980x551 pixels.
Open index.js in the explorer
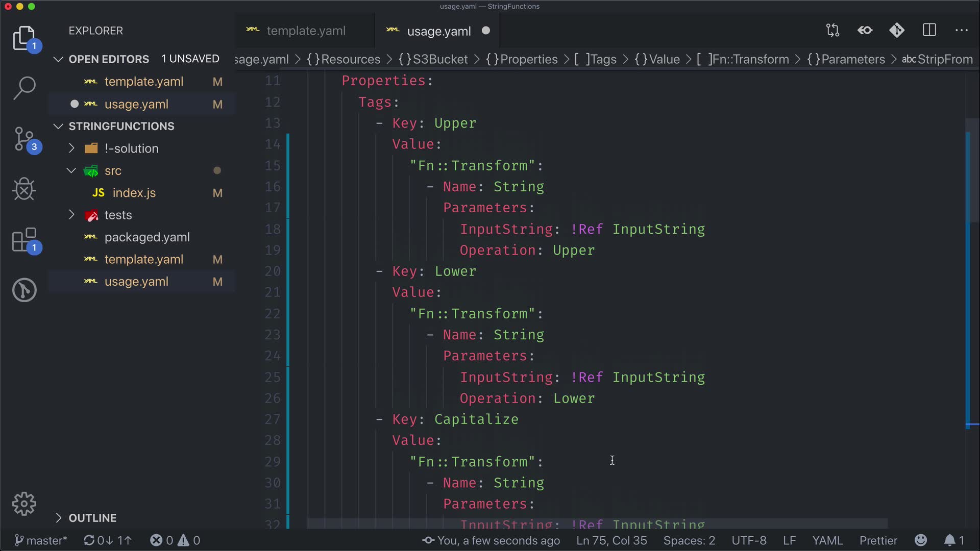tap(134, 193)
